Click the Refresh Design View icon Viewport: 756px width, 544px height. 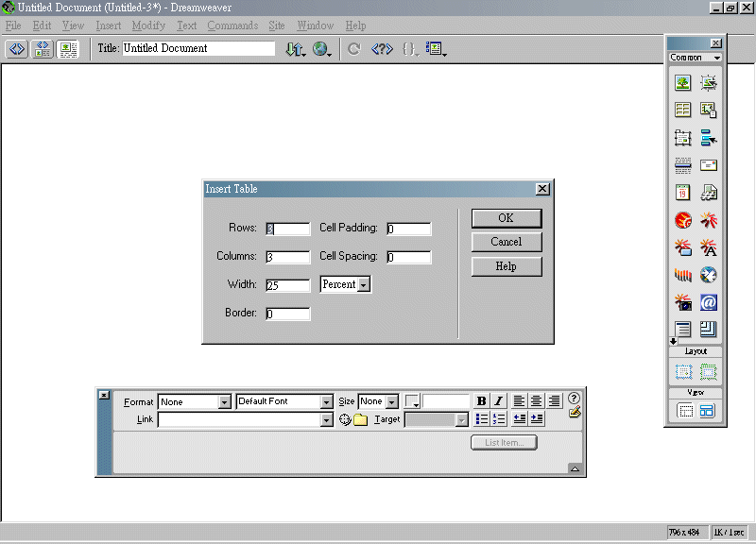(x=354, y=49)
